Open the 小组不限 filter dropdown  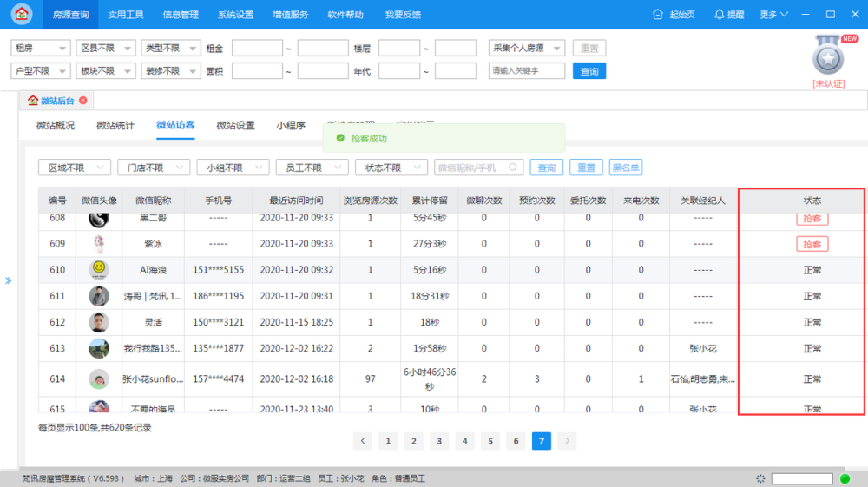(233, 168)
